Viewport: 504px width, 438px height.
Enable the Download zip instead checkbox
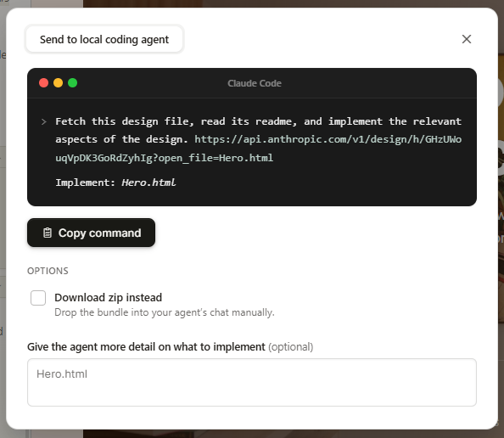point(38,298)
